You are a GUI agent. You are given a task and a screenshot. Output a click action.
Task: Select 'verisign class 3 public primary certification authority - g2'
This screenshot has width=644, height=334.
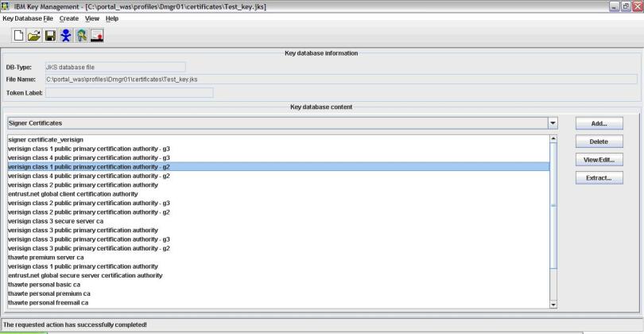278,248
